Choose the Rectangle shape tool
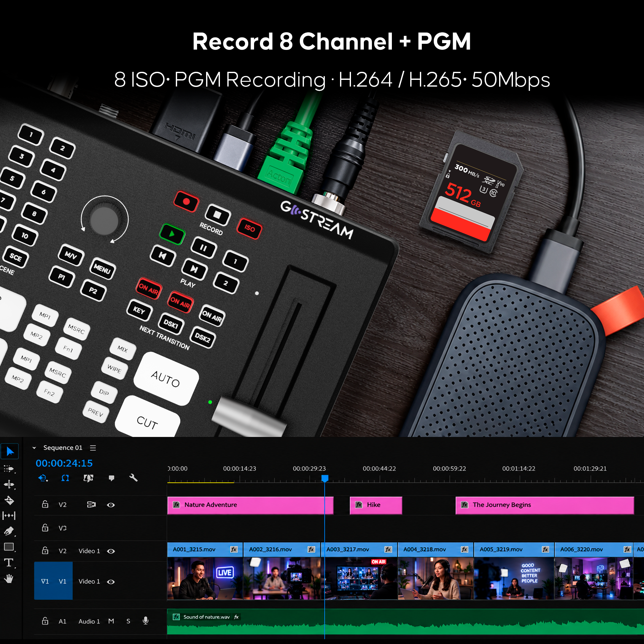 (x=9, y=547)
